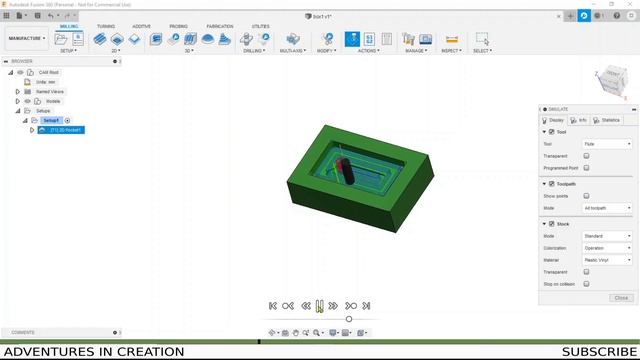This screenshot has height=360, width=640.
Task: Open a new design tab with plus button
Action: point(570,16)
